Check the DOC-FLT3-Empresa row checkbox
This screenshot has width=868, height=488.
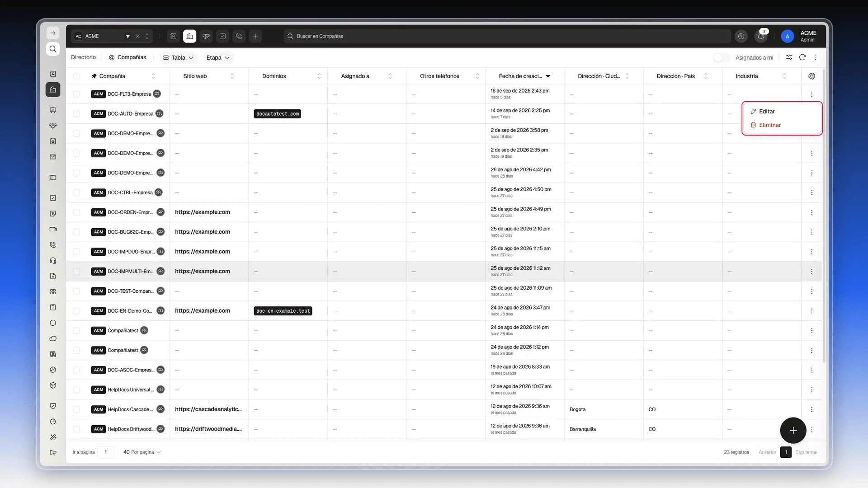76,94
